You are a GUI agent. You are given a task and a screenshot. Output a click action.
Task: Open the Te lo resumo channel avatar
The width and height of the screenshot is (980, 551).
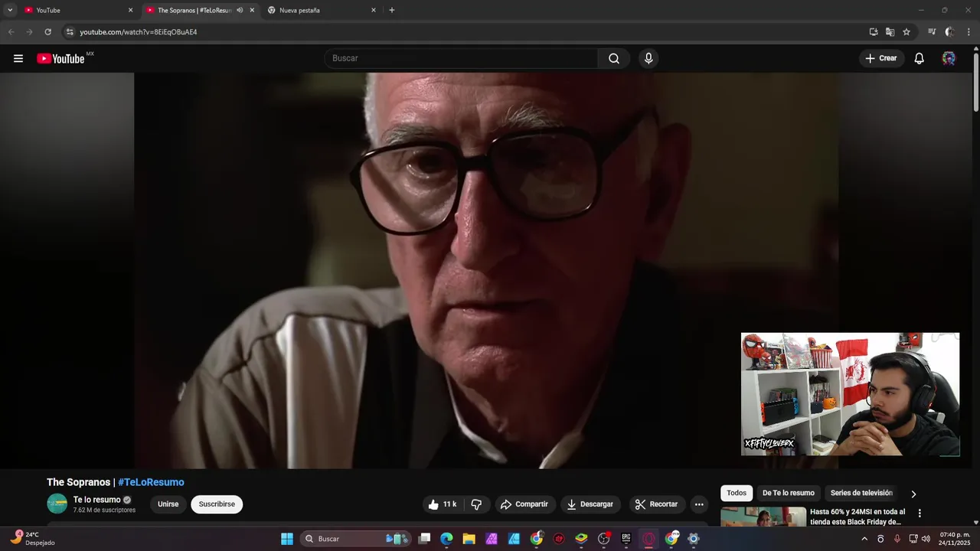57,504
